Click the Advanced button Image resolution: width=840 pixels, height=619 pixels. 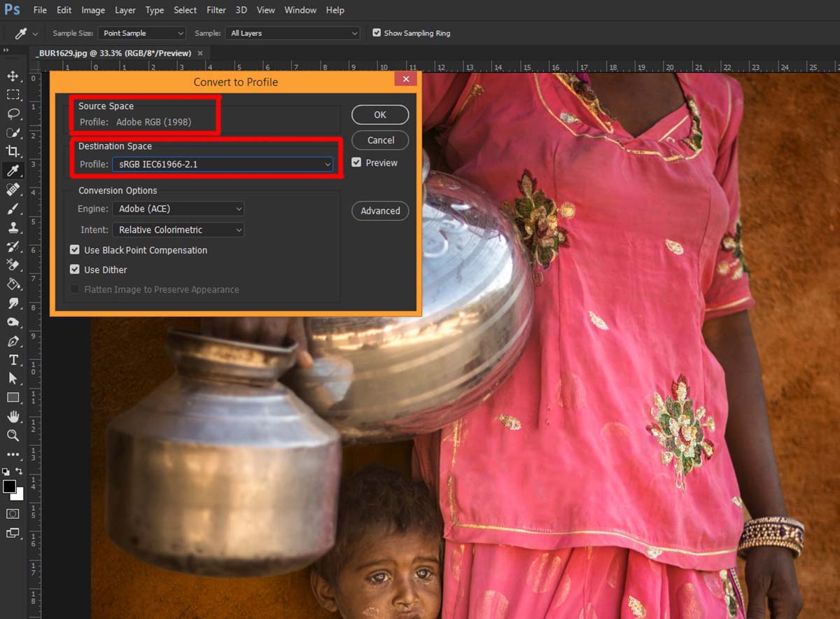click(380, 211)
